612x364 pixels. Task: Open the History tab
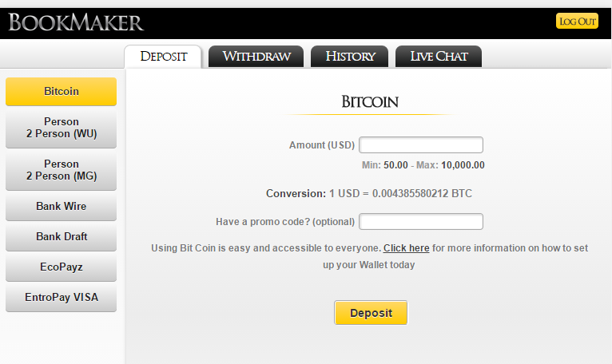point(350,57)
